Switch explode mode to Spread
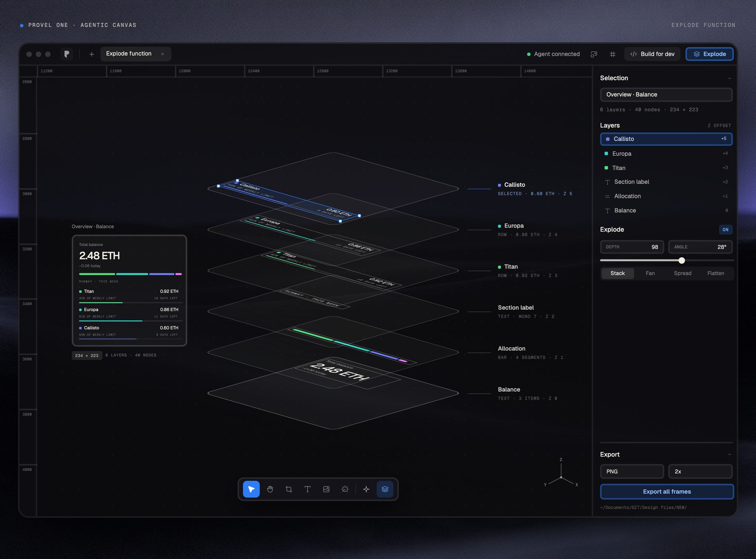The height and width of the screenshot is (559, 756). tap(682, 273)
